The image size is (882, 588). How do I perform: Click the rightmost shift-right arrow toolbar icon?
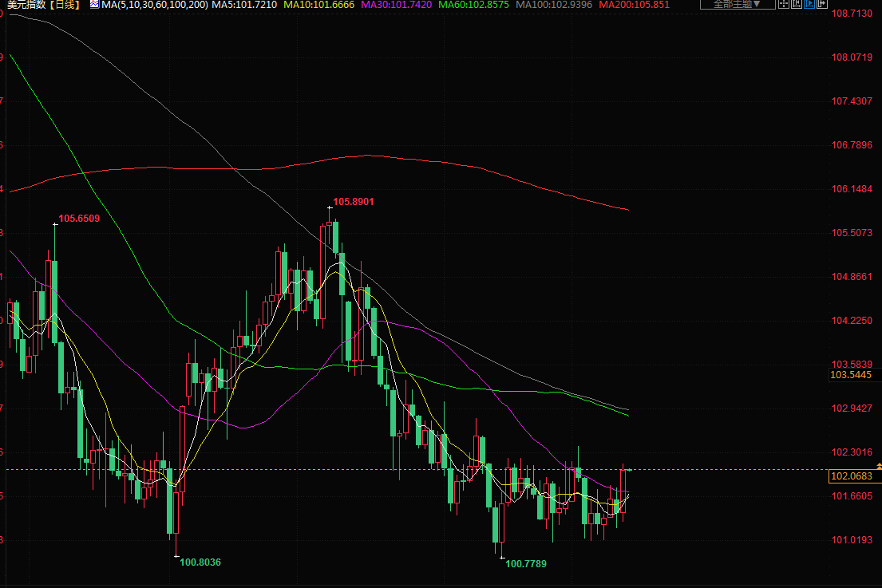click(823, 5)
